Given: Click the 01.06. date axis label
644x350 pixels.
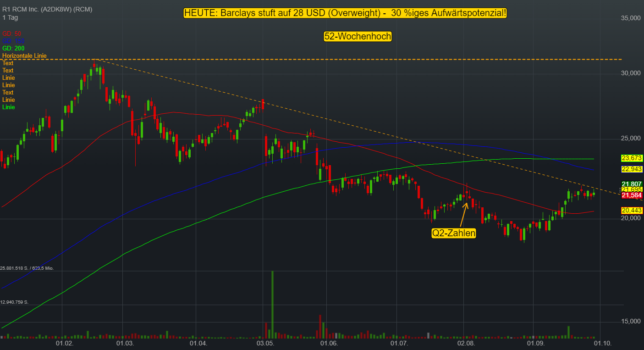Looking at the screenshot, I should [x=329, y=344].
